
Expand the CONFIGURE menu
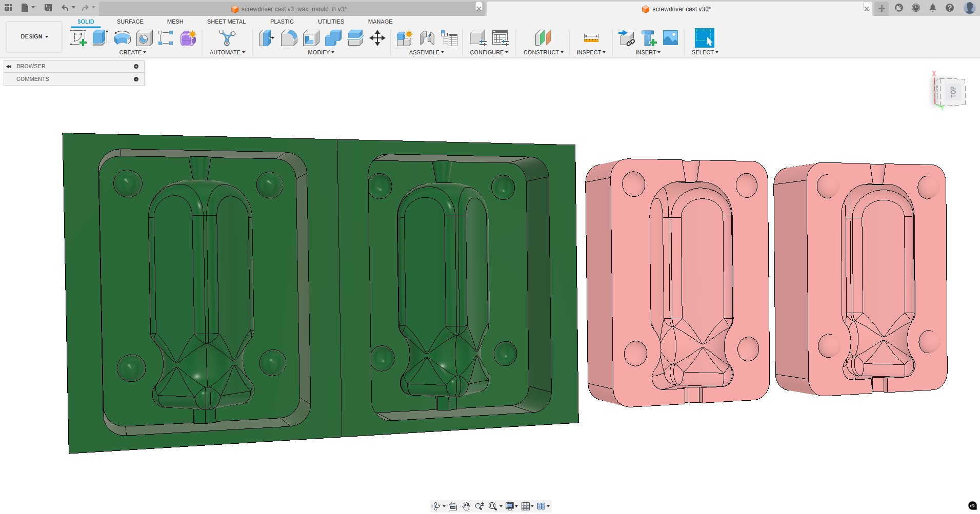coord(489,52)
